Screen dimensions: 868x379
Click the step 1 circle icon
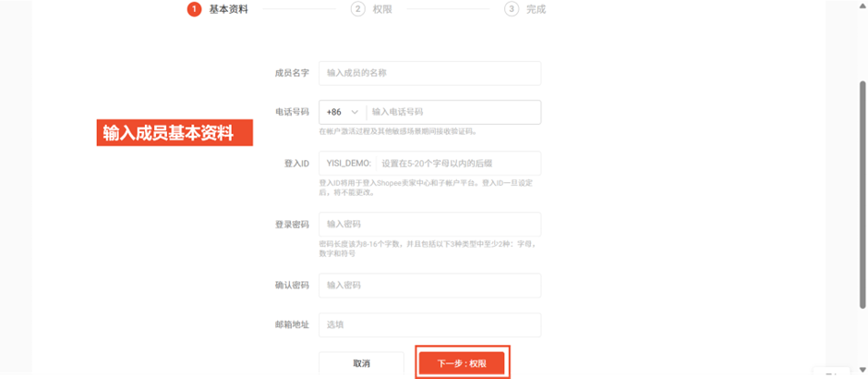pyautogui.click(x=194, y=9)
